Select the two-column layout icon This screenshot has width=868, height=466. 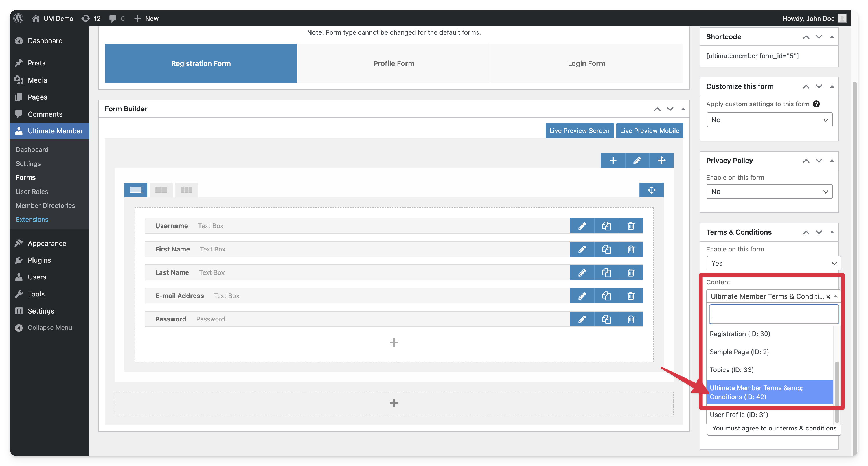click(161, 190)
